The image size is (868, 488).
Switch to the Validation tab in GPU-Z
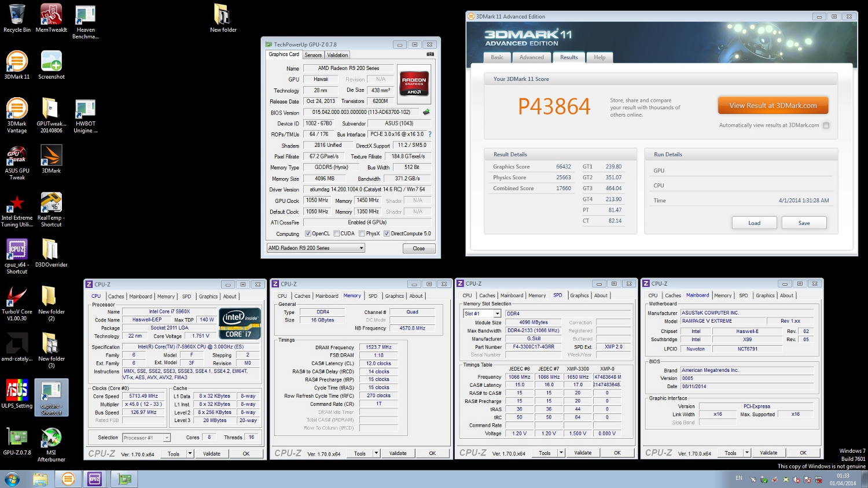pos(337,56)
